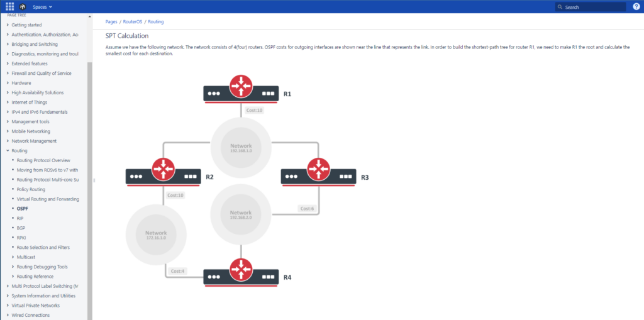The width and height of the screenshot is (644, 320).
Task: Click the search magnifier icon
Action: (560, 7)
